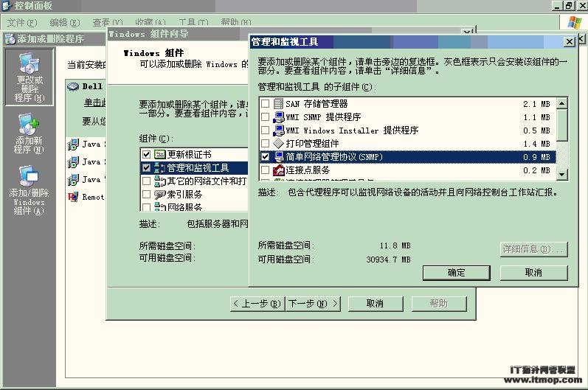Click the 帮助 button in wizard

[439, 304]
